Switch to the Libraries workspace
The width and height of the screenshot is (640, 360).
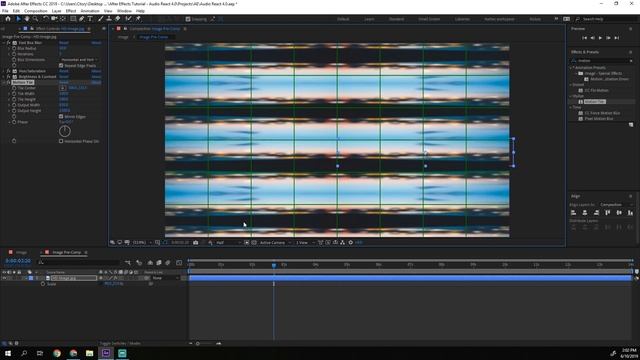(462, 19)
